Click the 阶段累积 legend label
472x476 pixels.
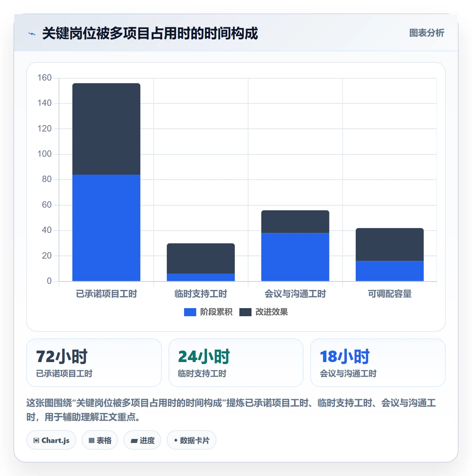point(216,312)
